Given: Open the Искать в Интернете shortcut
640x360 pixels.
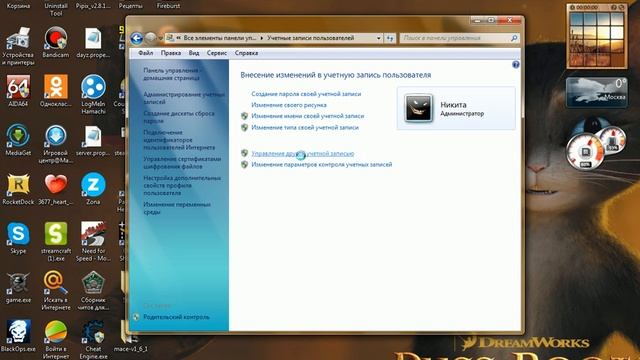Looking at the screenshot, I should click(x=56, y=290).
